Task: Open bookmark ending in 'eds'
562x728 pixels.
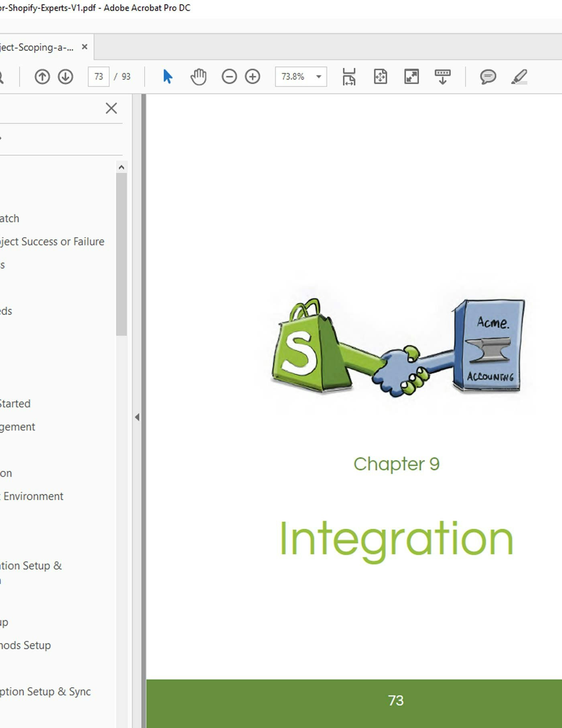Action: [x=6, y=311]
